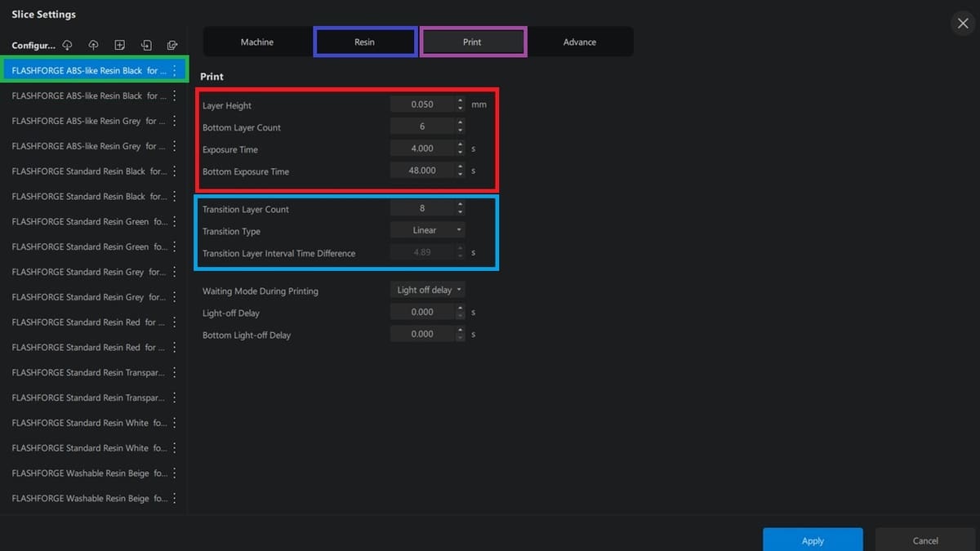Open the Transition Type Linear dropdown
The image size is (980, 551).
pos(428,230)
